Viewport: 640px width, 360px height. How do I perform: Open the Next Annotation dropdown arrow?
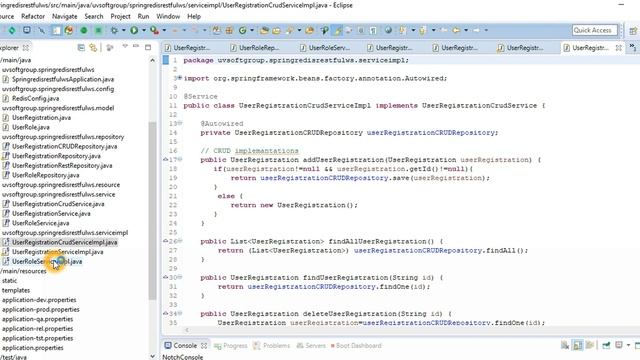point(413,30)
